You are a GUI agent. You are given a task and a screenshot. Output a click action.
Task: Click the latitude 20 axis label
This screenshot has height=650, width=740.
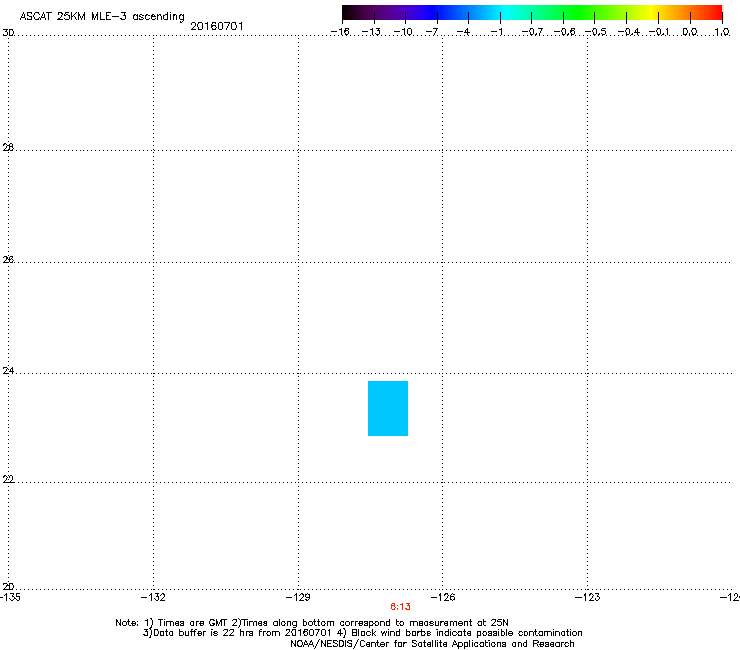(8, 587)
